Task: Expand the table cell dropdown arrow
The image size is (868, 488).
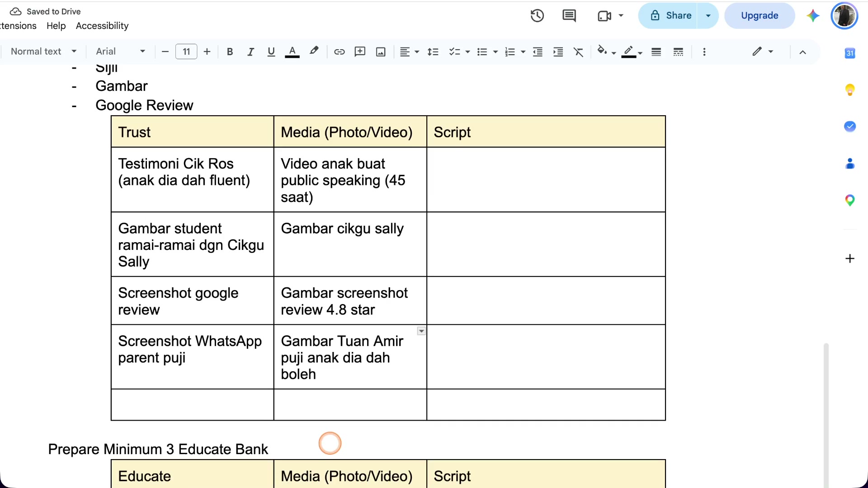Action: [x=421, y=331]
